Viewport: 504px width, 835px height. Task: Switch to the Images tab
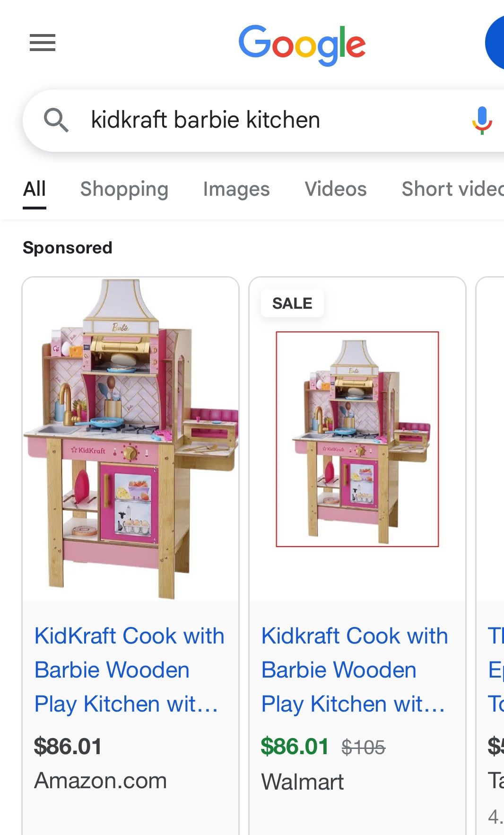(x=236, y=189)
